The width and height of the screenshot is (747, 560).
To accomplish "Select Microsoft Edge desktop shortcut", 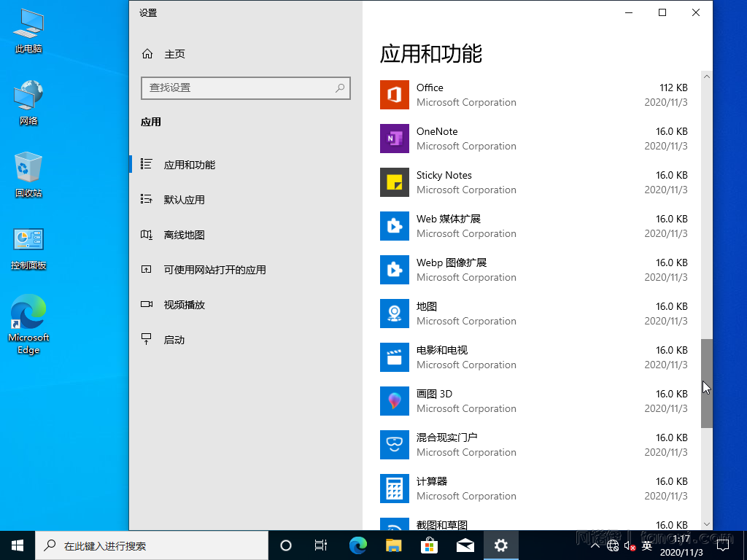I will [28, 324].
